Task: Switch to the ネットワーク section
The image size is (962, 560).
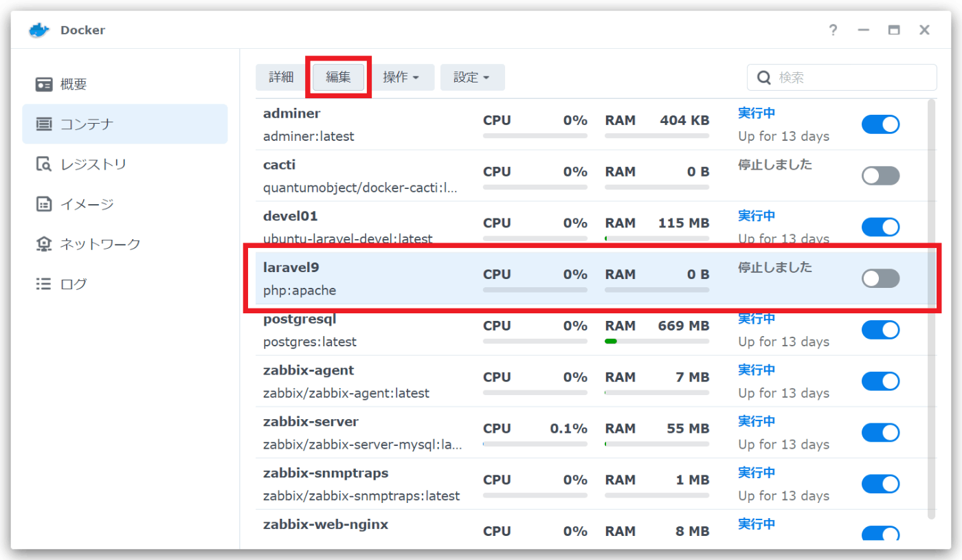Action: click(x=125, y=244)
